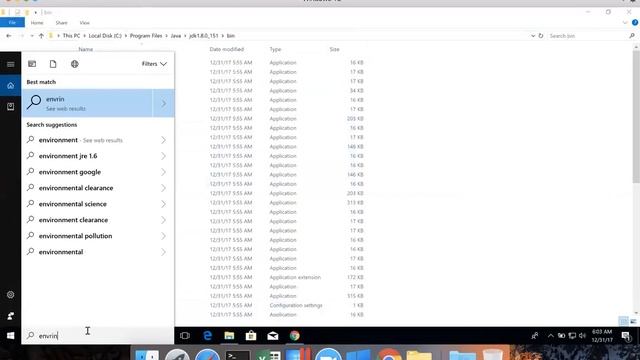The height and width of the screenshot is (360, 640).
Task: Open Explorer Help question mark icon
Action: click(635, 23)
